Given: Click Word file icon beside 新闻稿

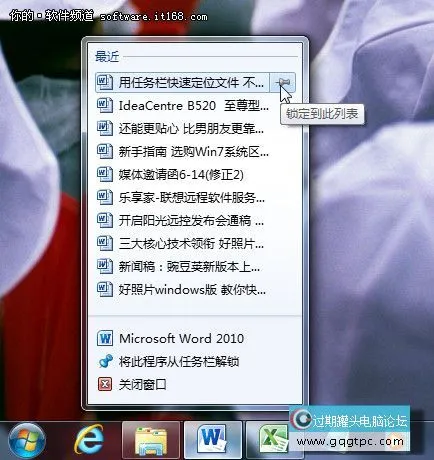Looking at the screenshot, I should click(105, 267).
